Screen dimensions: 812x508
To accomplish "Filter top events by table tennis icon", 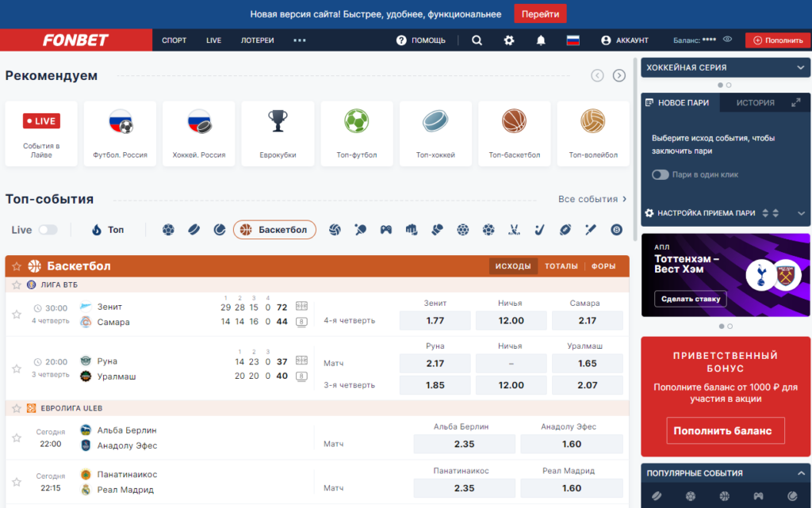I will [361, 230].
